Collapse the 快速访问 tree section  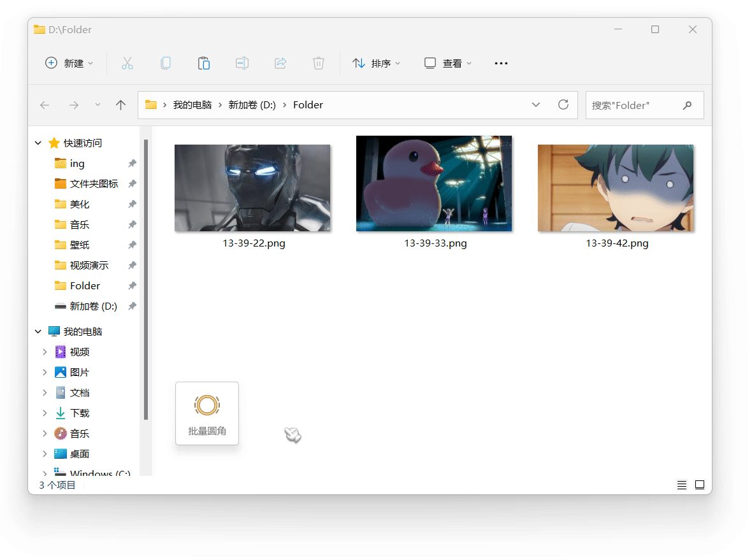[38, 143]
